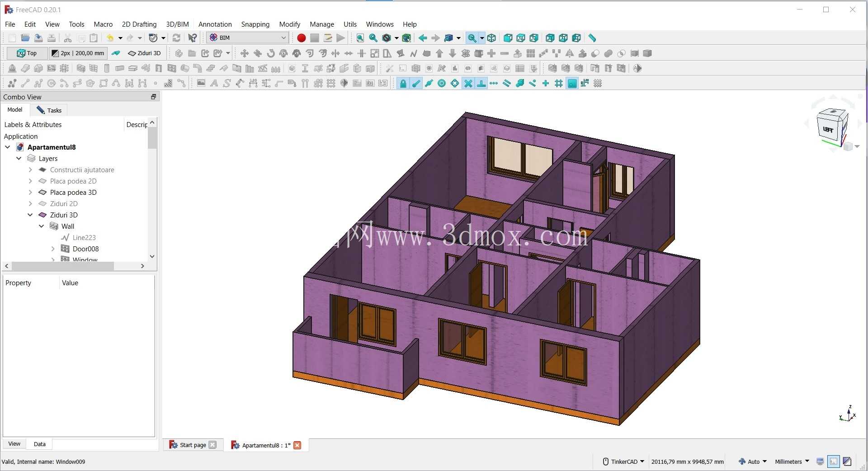Toggle Snap Grid hash icon
This screenshot has width=868, height=471.
pyautogui.click(x=559, y=83)
